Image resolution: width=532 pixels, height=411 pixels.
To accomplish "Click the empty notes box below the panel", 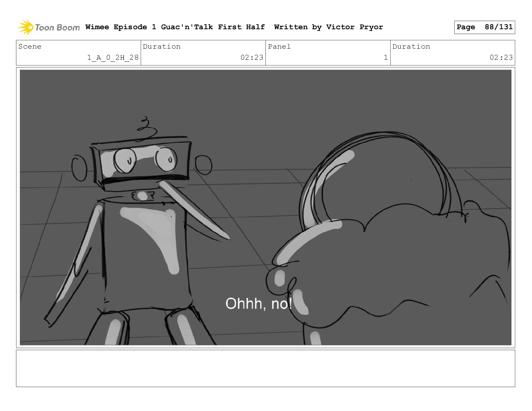I will pos(265,368).
